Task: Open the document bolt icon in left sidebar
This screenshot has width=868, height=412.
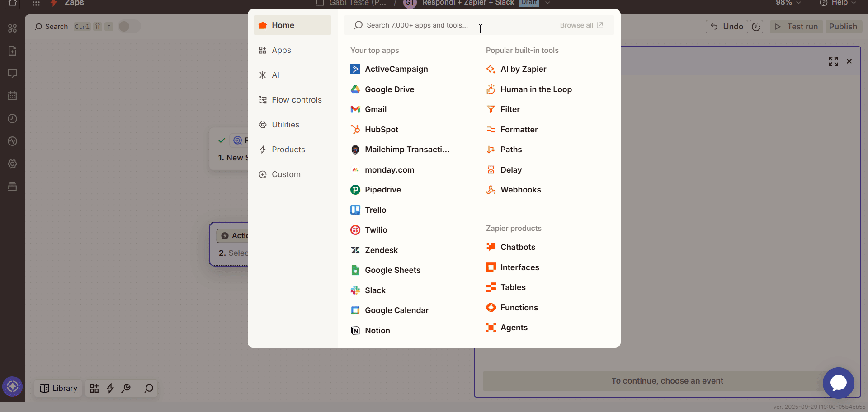Action: [13, 51]
